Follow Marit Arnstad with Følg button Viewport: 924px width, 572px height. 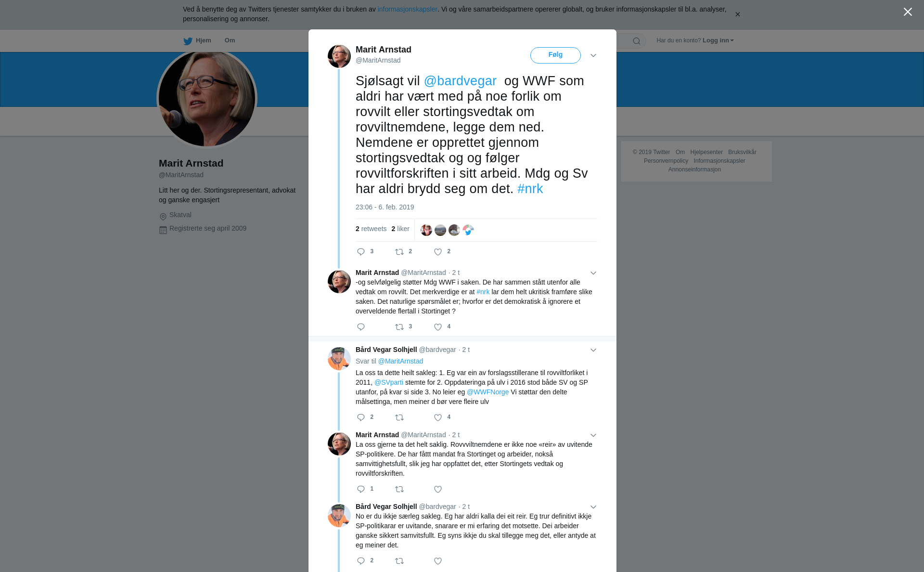(555, 55)
